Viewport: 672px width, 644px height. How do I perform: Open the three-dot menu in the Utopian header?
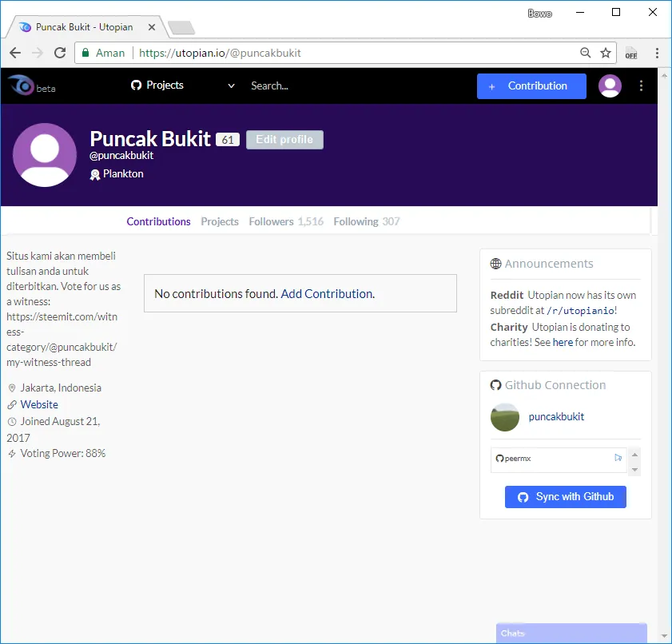tap(641, 85)
